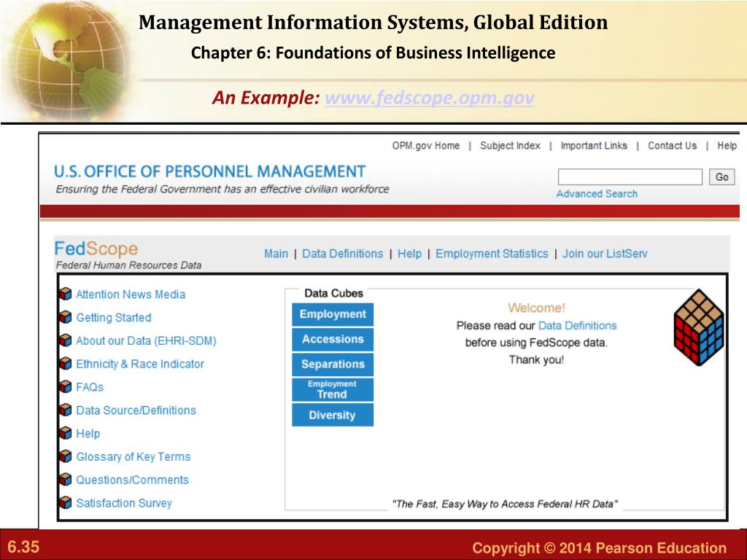The height and width of the screenshot is (560, 747).
Task: Click cube icon beside Questions/Comments
Action: [x=65, y=480]
